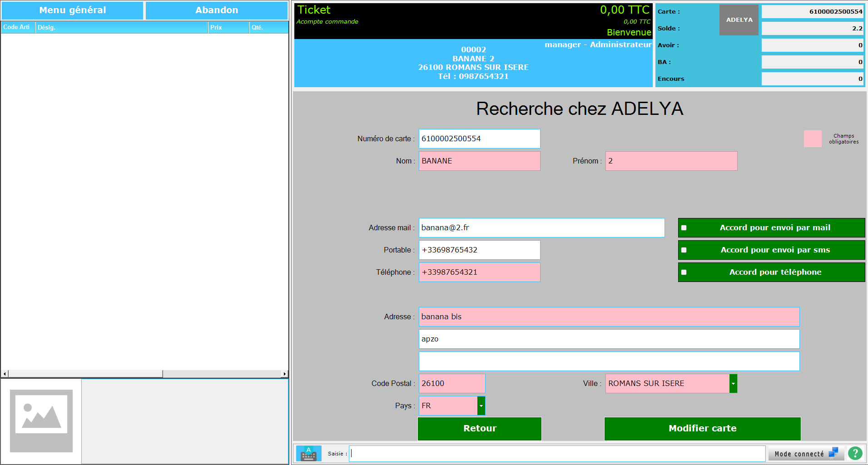Toggle Accord pour envoi par sms checkbox
Image resolution: width=868 pixels, height=465 pixels.
coord(684,250)
